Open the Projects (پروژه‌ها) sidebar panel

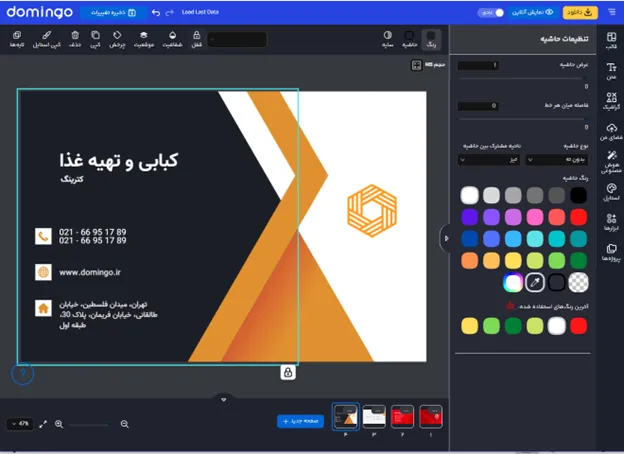(x=610, y=251)
